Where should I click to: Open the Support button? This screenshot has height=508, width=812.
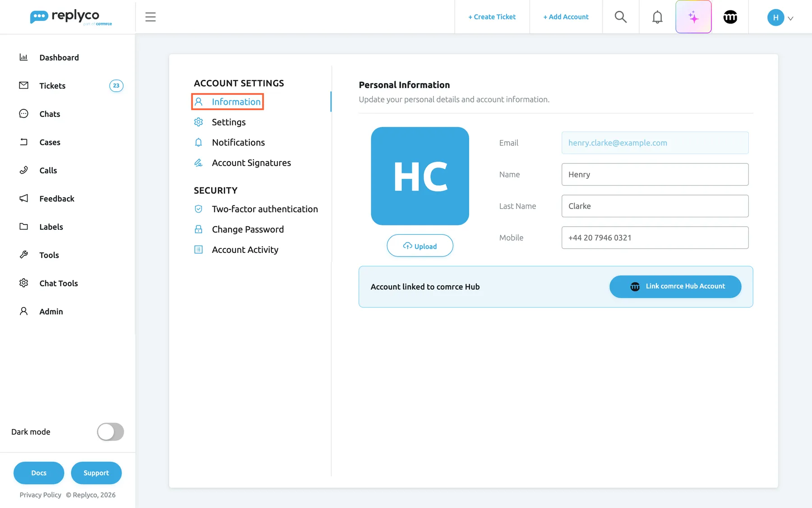(x=96, y=473)
